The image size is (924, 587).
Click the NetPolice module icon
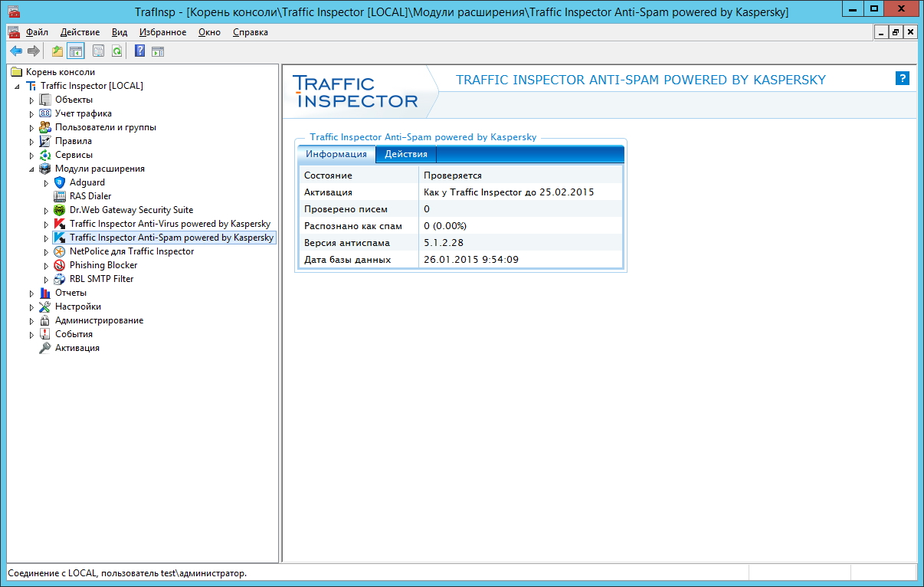pyautogui.click(x=60, y=251)
